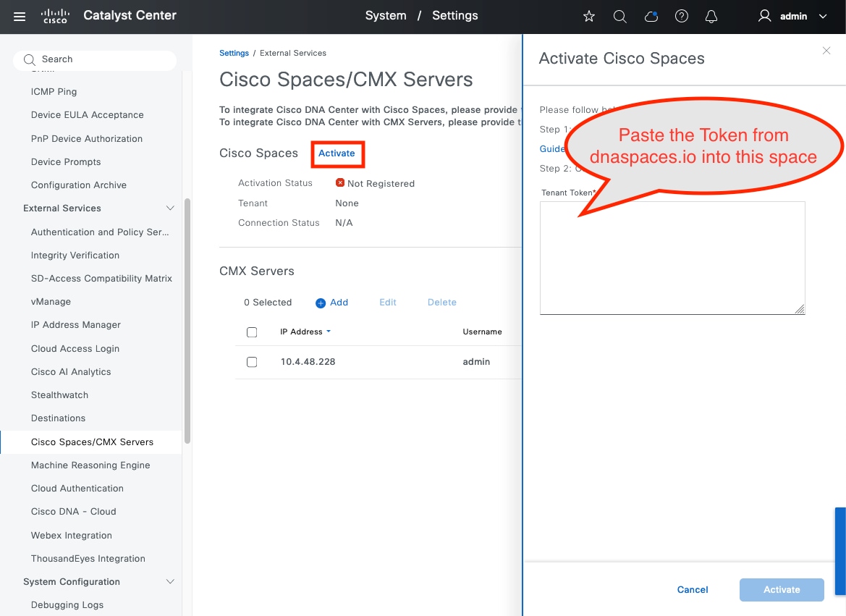Screen dimensions: 846x616
Task: Open Destinations settings
Action: [59, 418]
